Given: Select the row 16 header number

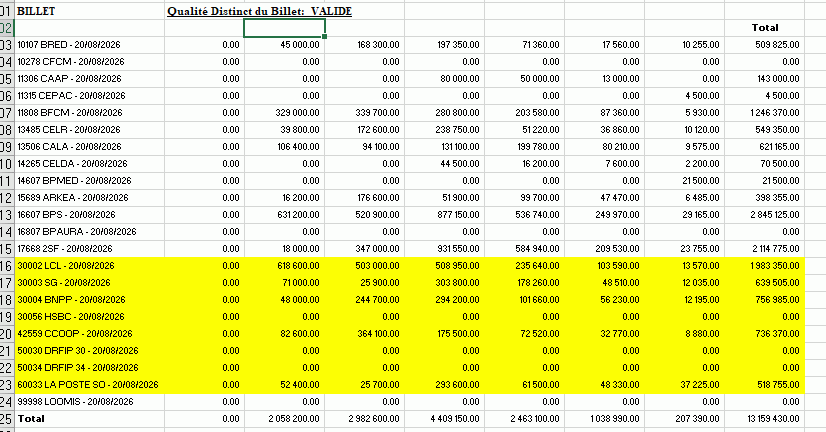Looking at the screenshot, I should tap(6, 266).
